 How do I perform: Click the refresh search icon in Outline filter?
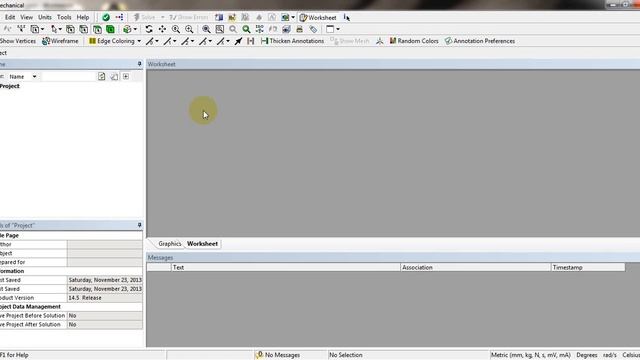coord(102,76)
